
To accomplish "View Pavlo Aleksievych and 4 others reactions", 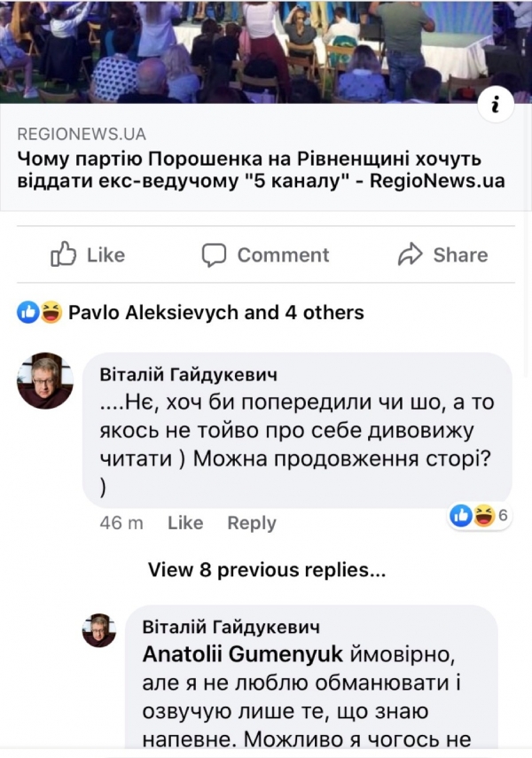I will [x=215, y=312].
